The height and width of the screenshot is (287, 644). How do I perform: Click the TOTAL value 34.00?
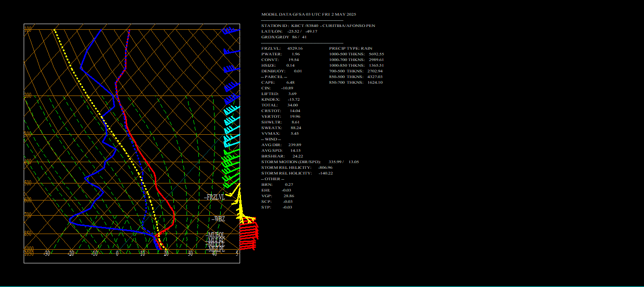293,105
